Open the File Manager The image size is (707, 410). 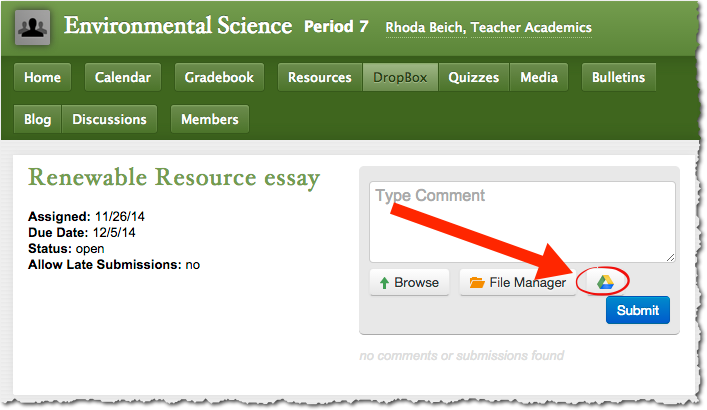point(517,283)
